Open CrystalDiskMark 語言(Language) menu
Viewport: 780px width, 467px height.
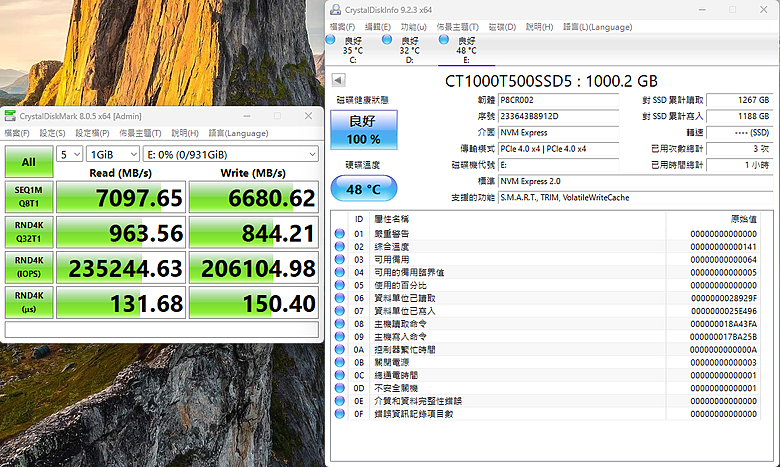238,133
